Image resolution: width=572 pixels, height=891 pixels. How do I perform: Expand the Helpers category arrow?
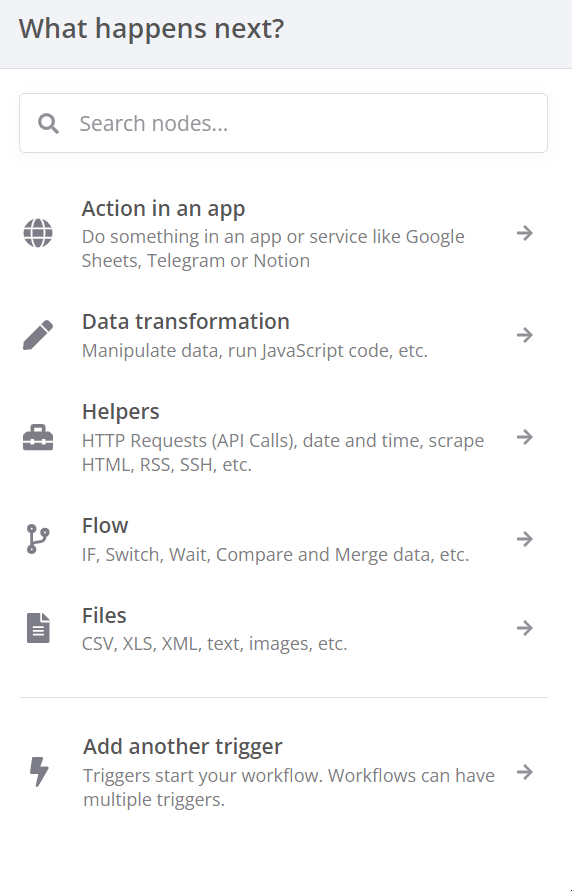click(x=525, y=437)
